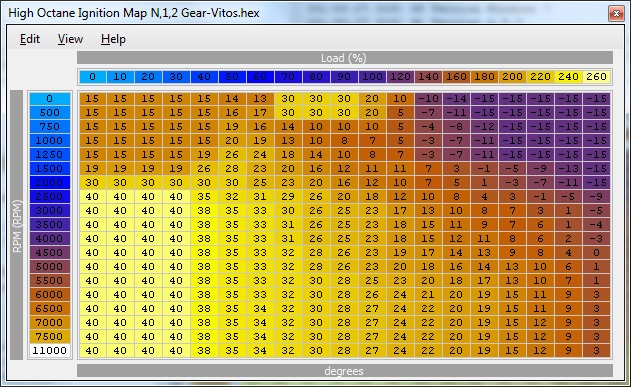Open the Edit menu

pos(30,39)
